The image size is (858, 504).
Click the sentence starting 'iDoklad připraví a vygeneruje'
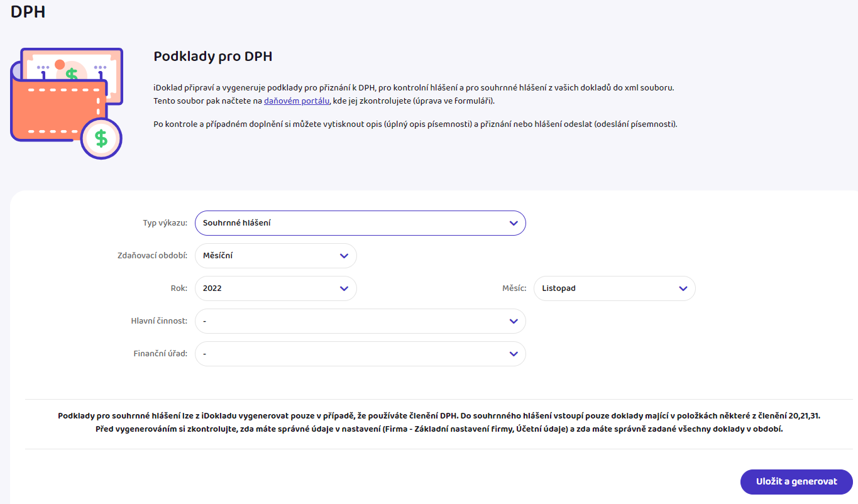coord(414,88)
